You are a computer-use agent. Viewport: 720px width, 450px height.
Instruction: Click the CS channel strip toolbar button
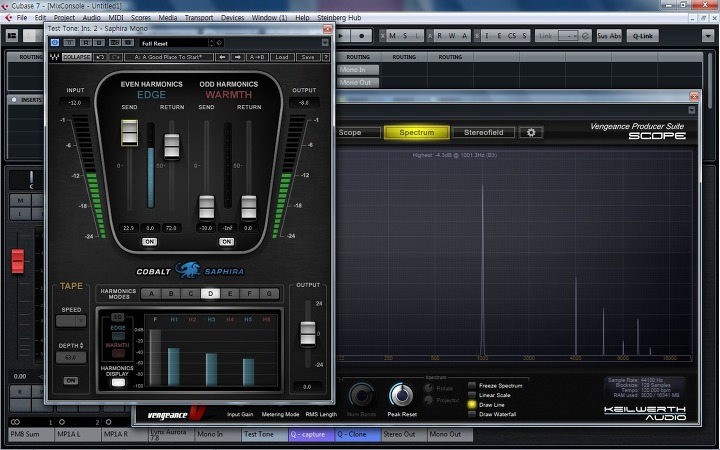[512, 36]
